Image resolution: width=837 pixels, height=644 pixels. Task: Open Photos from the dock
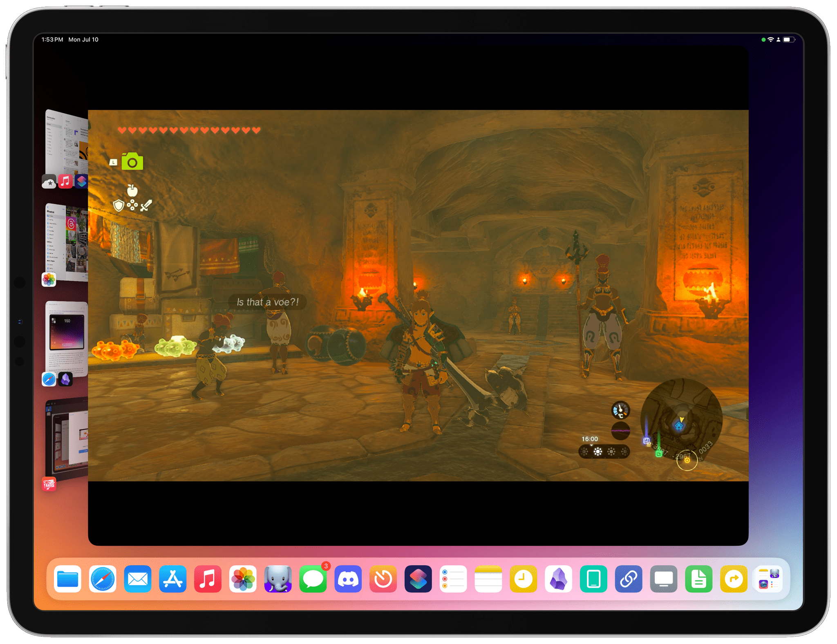click(243, 579)
